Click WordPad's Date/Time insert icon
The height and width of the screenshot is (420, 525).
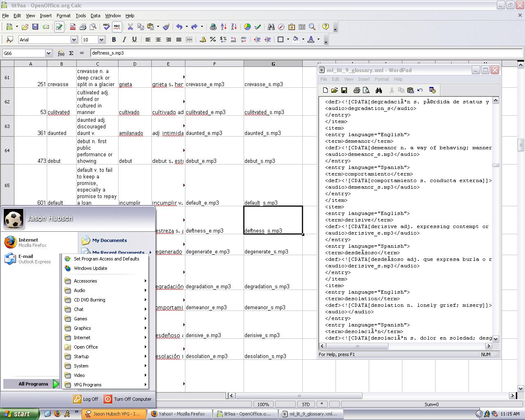click(x=432, y=90)
